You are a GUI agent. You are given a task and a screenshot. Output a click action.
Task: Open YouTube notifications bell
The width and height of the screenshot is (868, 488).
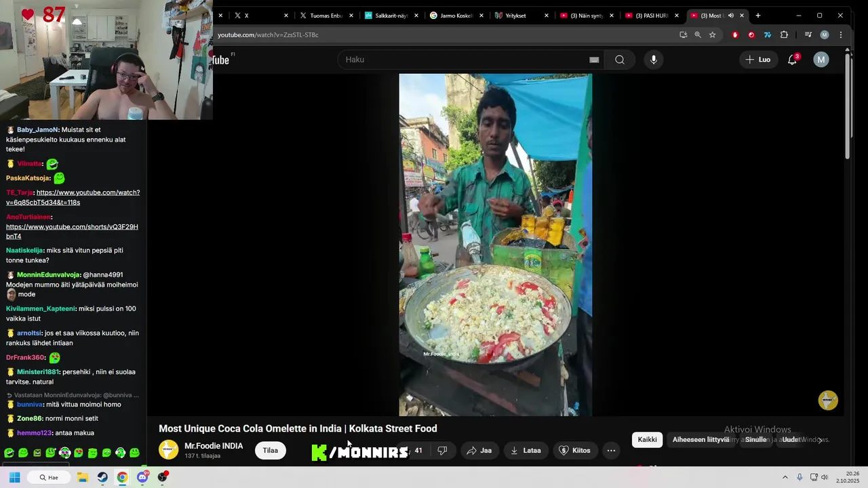(792, 60)
